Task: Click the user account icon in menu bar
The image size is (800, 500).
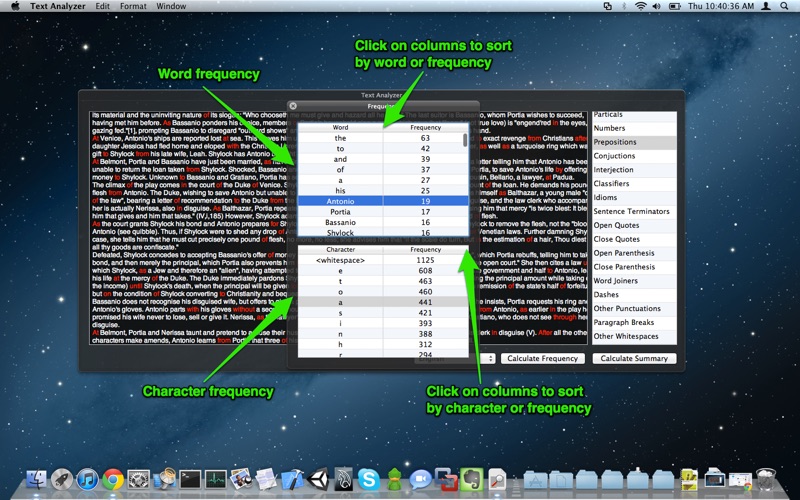Action: coord(766,6)
